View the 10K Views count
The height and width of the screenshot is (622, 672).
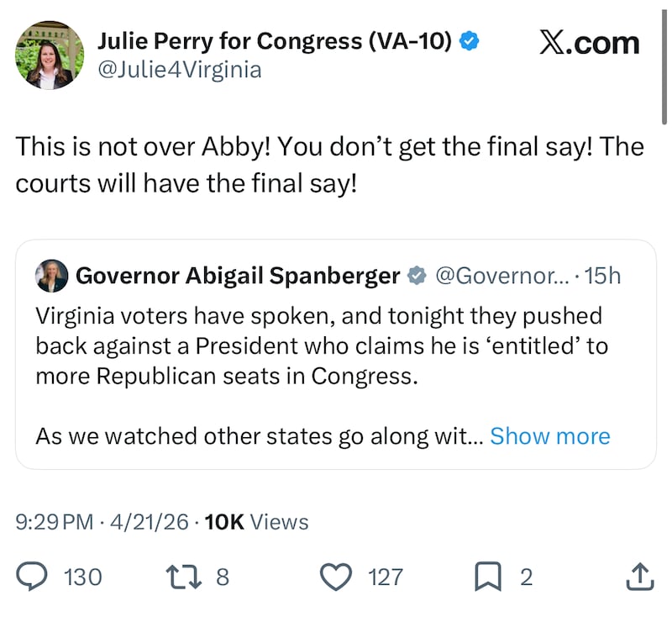256,522
